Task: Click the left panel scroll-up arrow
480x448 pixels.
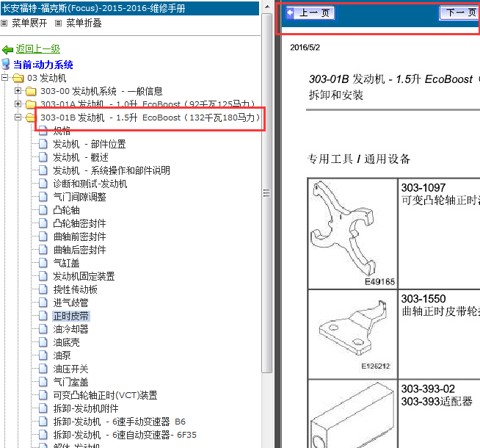Action: [x=267, y=7]
